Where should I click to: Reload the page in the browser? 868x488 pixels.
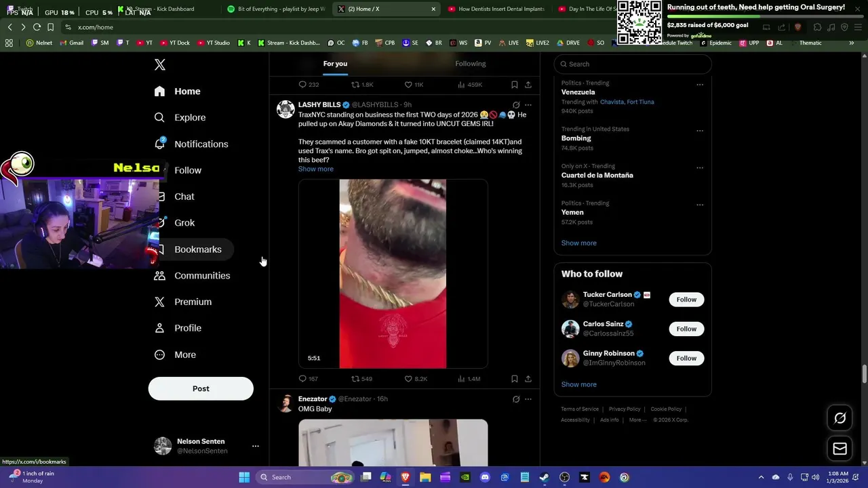pos(37,27)
